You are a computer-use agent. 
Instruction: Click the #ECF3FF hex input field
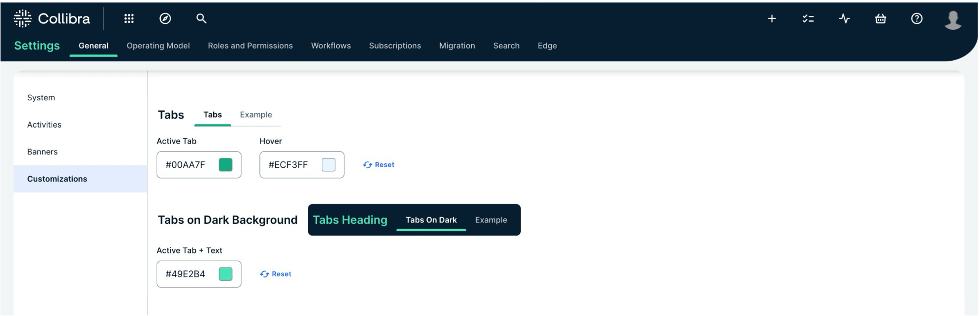tap(302, 165)
